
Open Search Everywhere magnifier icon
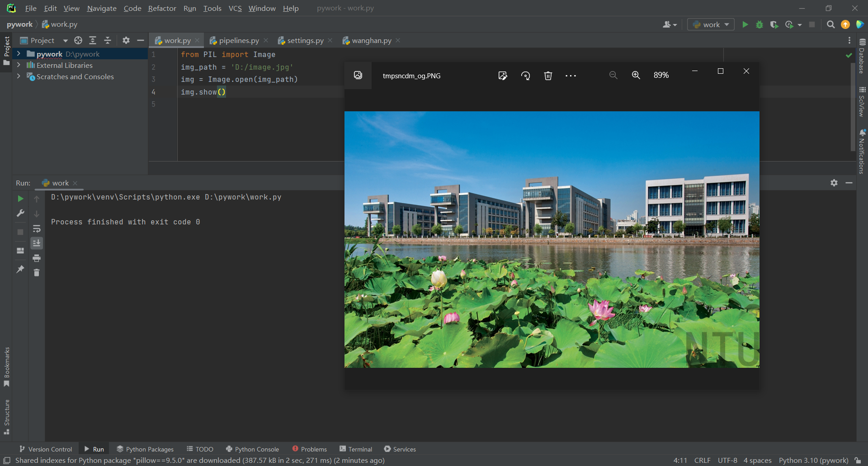point(830,24)
